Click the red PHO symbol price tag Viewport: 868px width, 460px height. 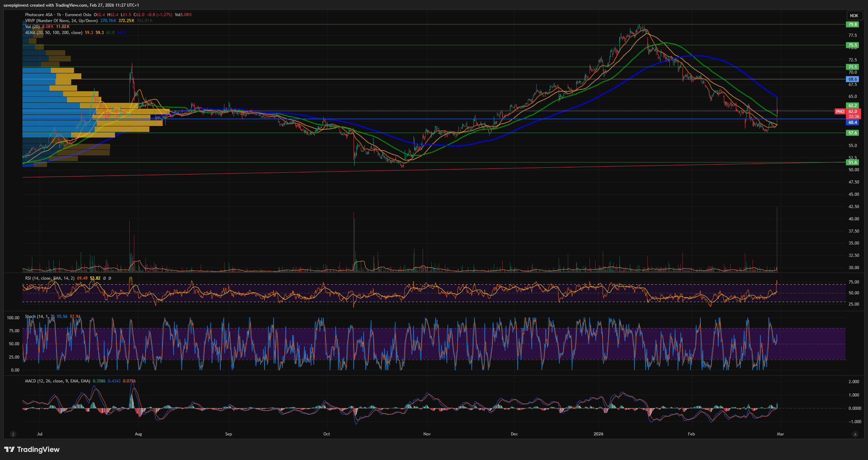pyautogui.click(x=840, y=112)
